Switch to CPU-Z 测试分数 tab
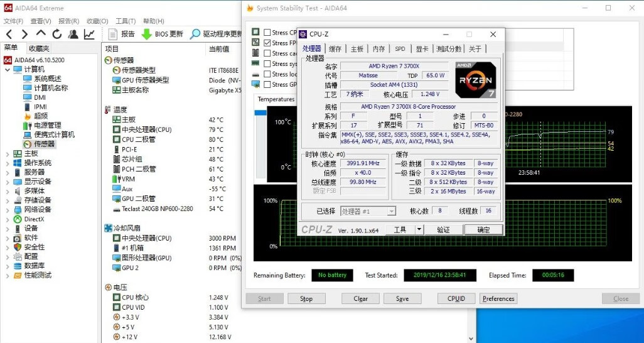 (x=449, y=49)
